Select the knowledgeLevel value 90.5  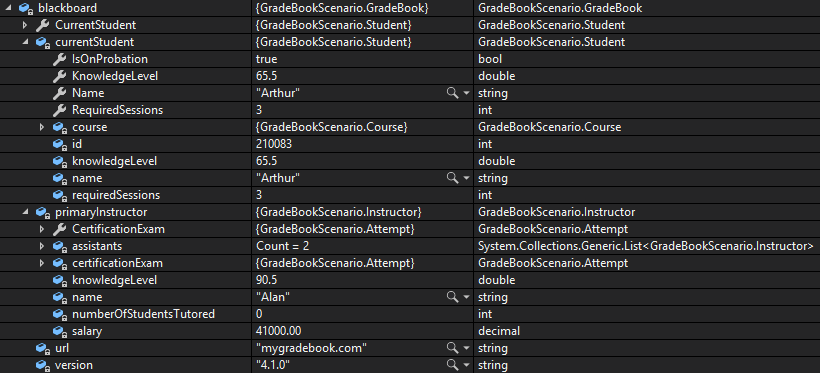tap(267, 280)
